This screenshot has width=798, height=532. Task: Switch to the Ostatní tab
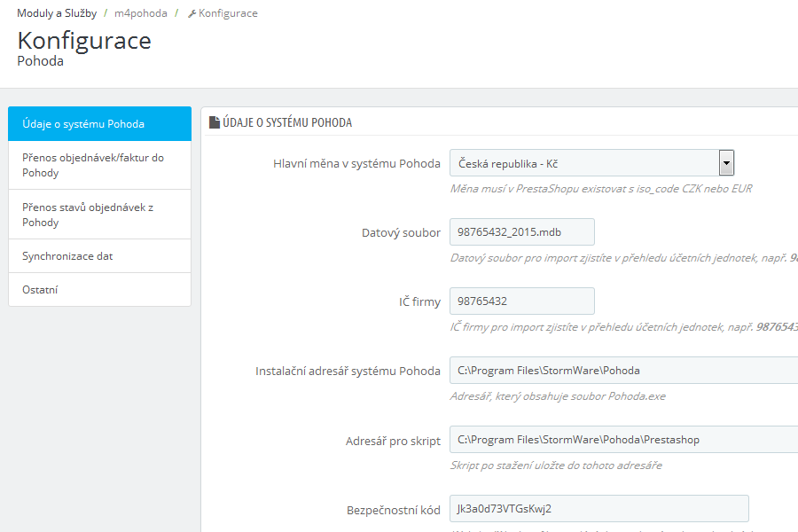(99, 290)
